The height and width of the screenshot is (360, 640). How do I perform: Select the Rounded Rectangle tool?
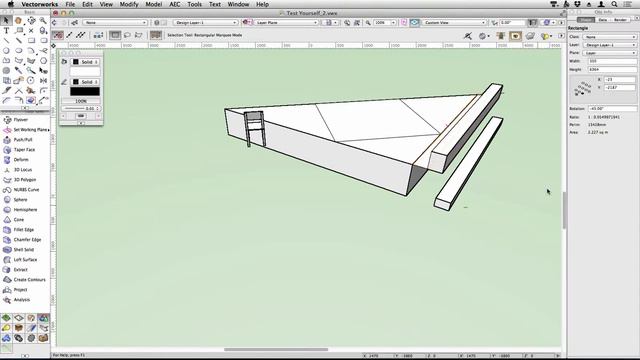pyautogui.click(x=43, y=40)
